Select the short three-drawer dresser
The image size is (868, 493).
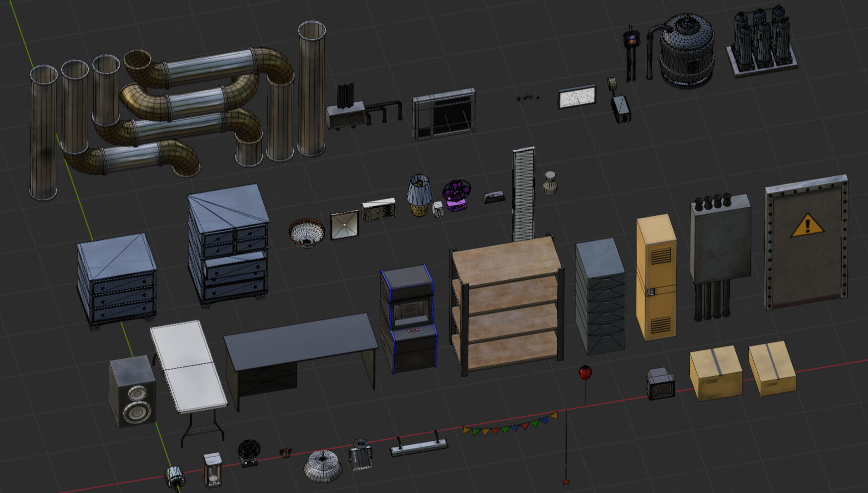click(117, 280)
